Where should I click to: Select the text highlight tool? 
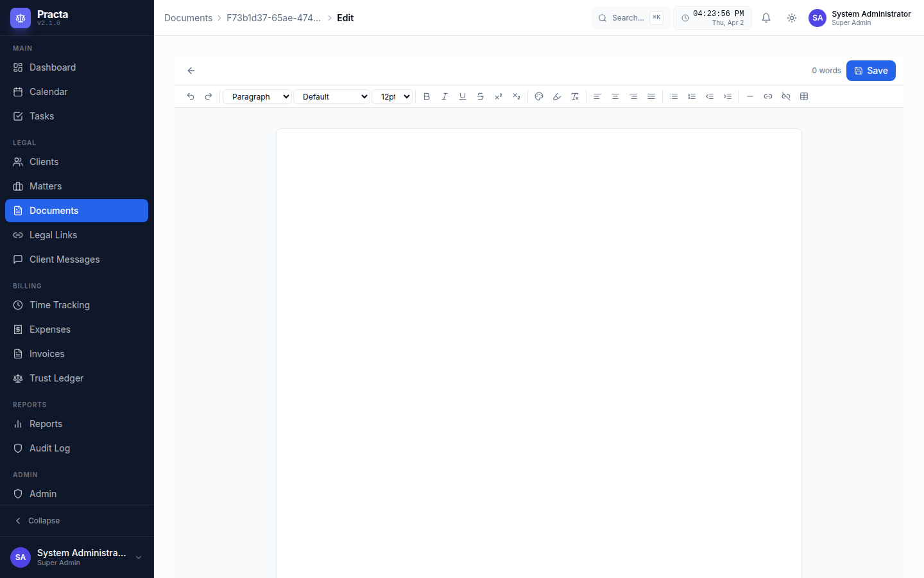click(x=557, y=96)
